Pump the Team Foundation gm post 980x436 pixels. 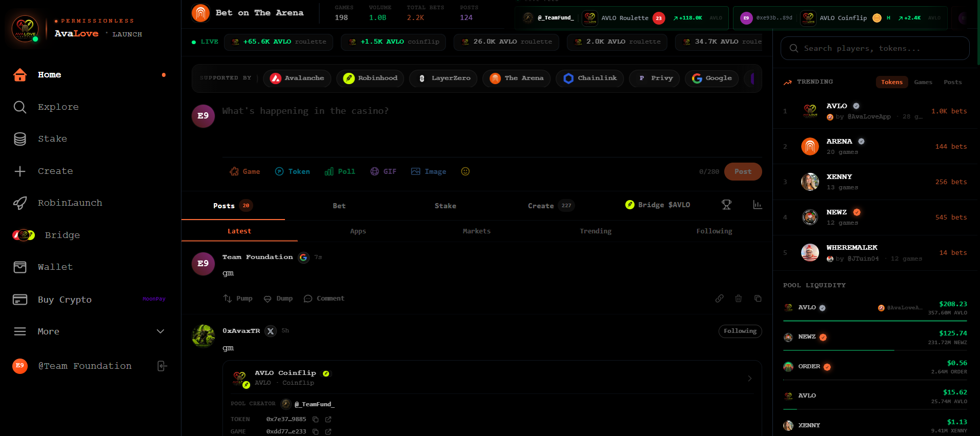238,299
